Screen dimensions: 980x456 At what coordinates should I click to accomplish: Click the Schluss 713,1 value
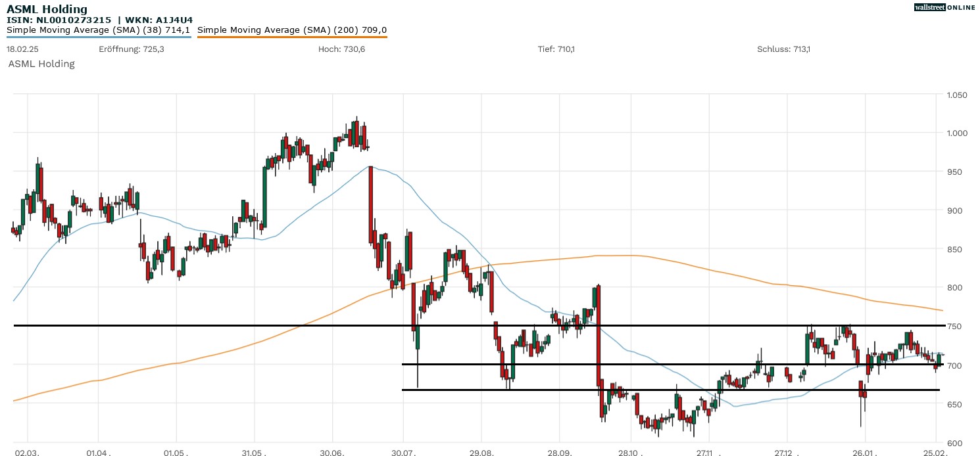[x=783, y=48]
